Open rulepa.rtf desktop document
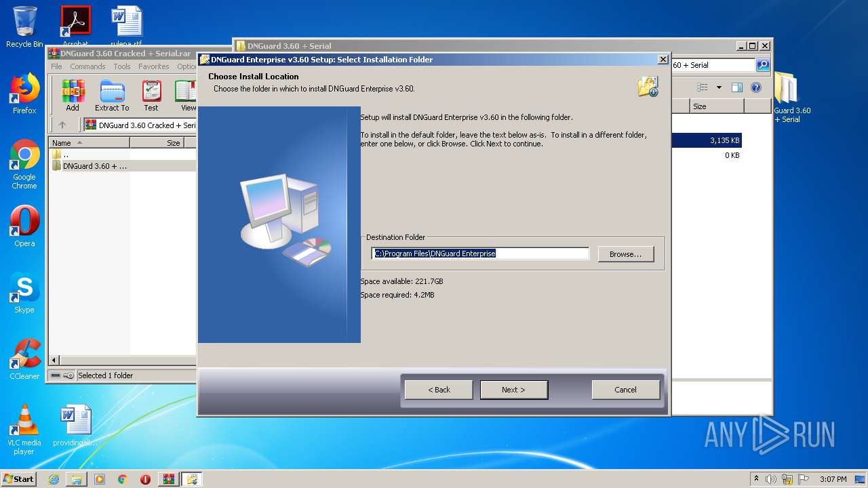This screenshot has width=868, height=488. (126, 26)
